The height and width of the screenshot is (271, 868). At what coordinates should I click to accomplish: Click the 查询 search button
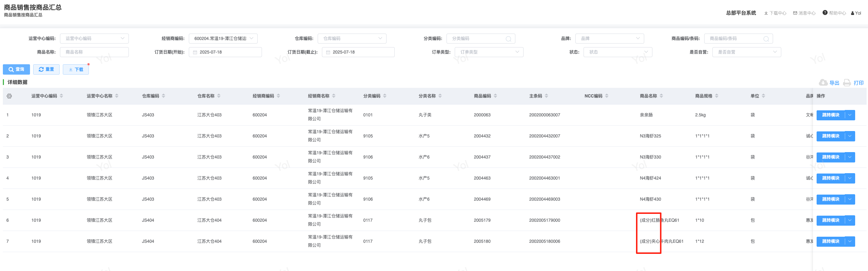click(x=16, y=69)
